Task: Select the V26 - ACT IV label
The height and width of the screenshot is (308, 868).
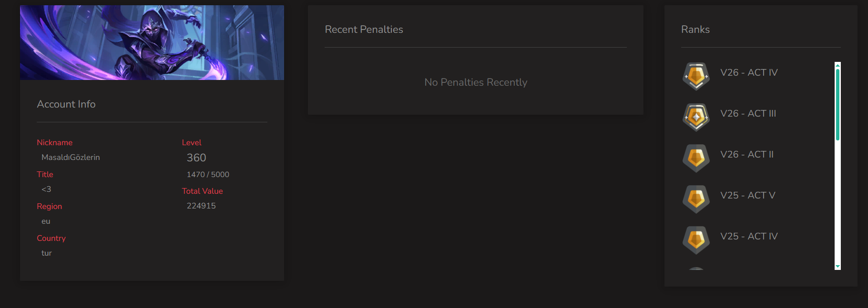Action: pos(749,72)
